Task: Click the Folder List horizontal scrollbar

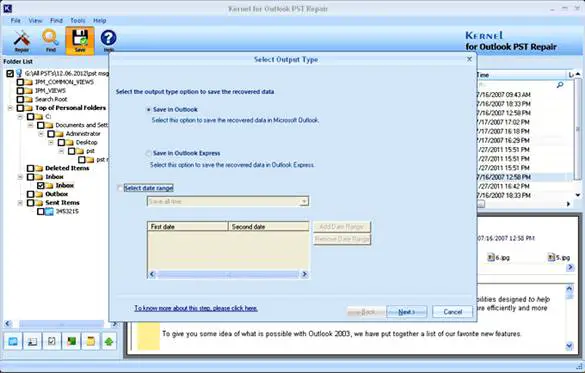Action: [x=62, y=324]
